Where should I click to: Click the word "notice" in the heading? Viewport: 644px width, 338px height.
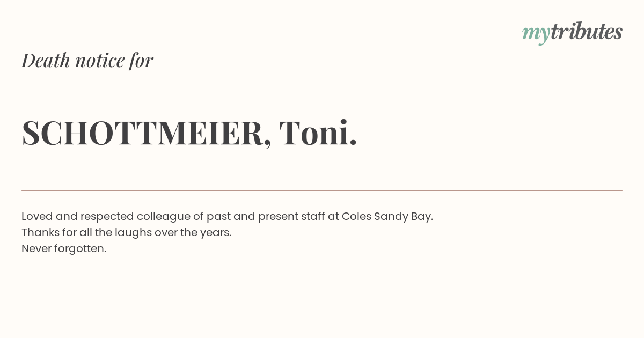tap(100, 61)
